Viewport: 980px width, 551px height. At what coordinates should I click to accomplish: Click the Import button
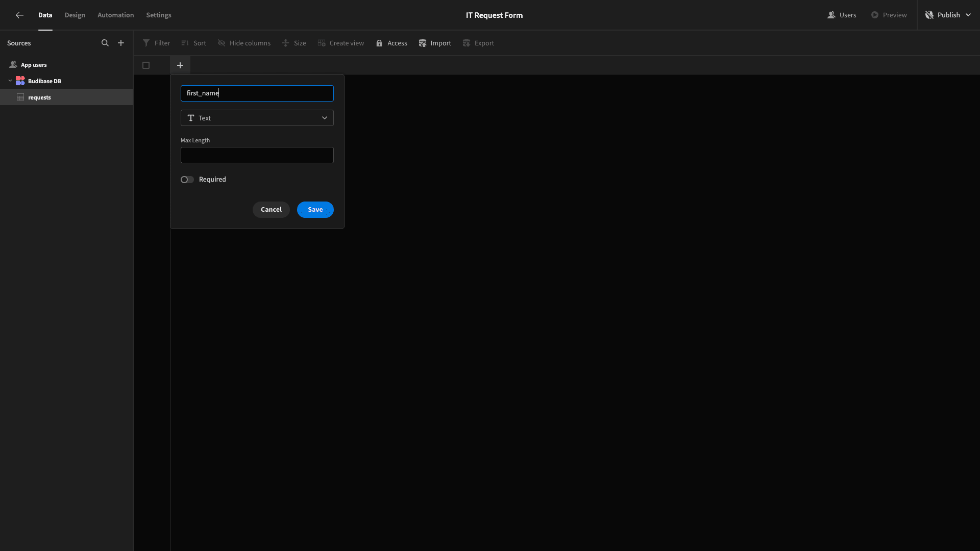pyautogui.click(x=435, y=43)
